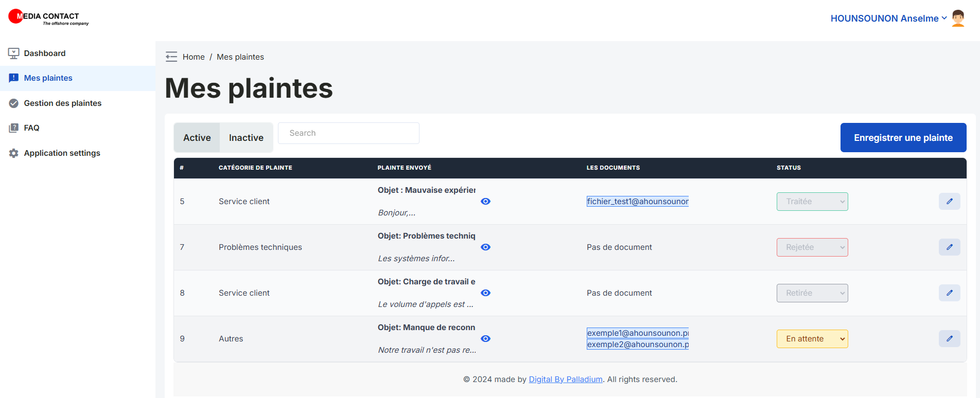Open the FAQ sidebar item
980x398 pixels.
tap(31, 128)
